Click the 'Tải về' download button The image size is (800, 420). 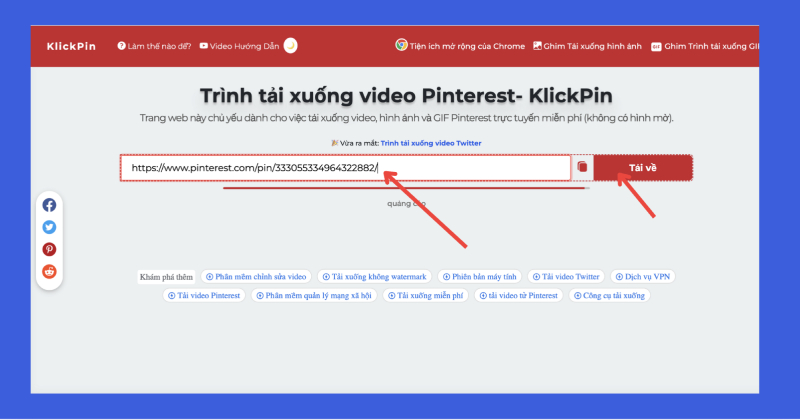click(643, 168)
